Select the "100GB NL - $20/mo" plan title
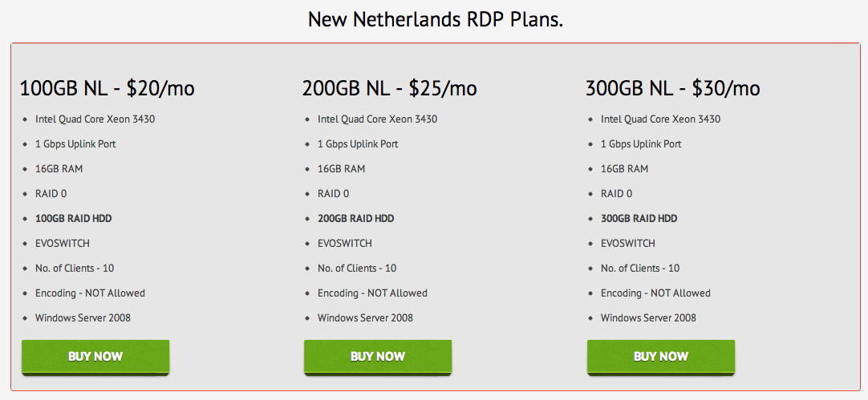This screenshot has width=868, height=400. click(x=107, y=88)
